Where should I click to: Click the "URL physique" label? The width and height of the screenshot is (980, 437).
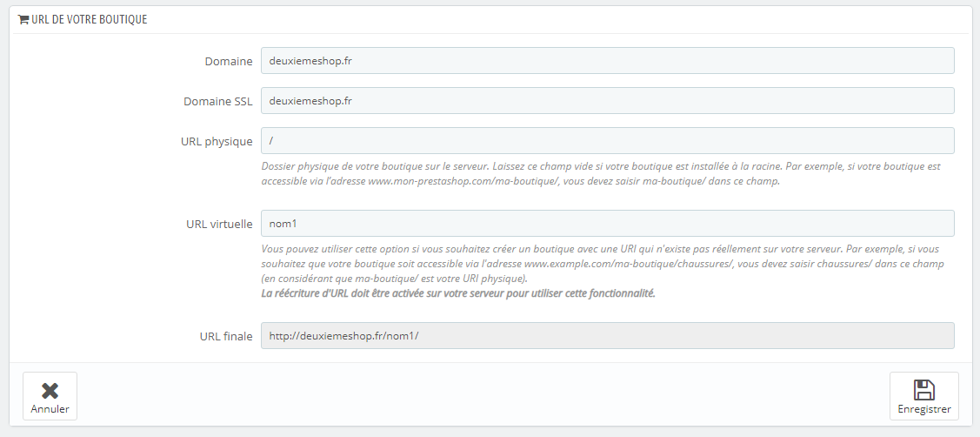click(x=217, y=142)
